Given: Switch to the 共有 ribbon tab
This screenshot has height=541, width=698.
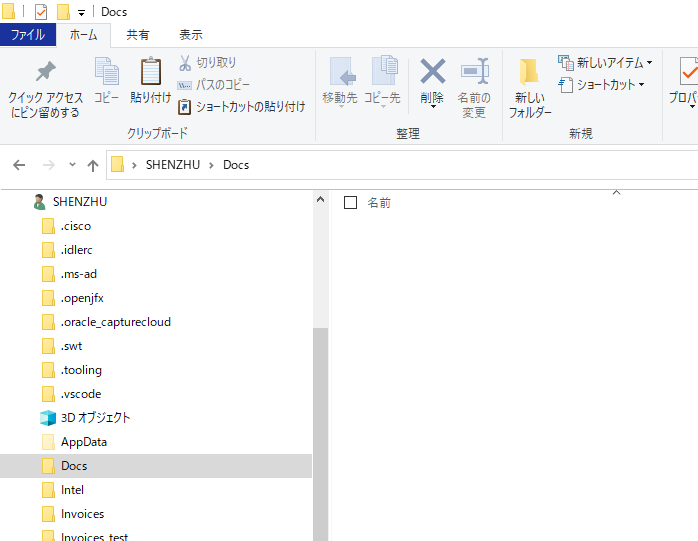Looking at the screenshot, I should pos(138,35).
